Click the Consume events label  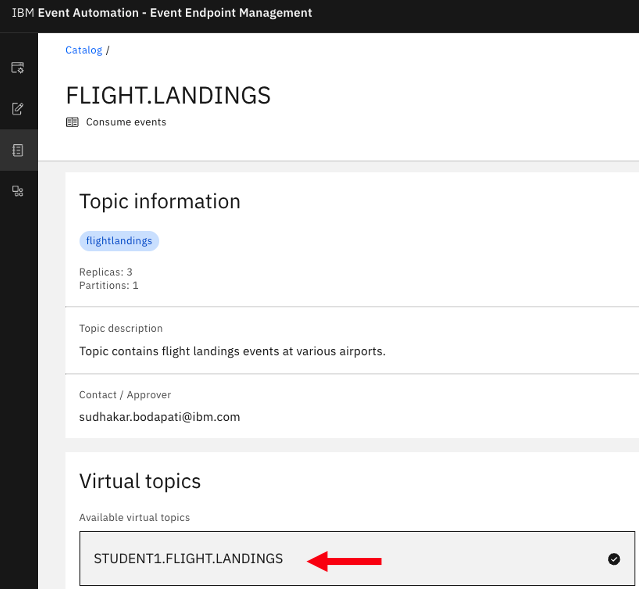tap(126, 122)
